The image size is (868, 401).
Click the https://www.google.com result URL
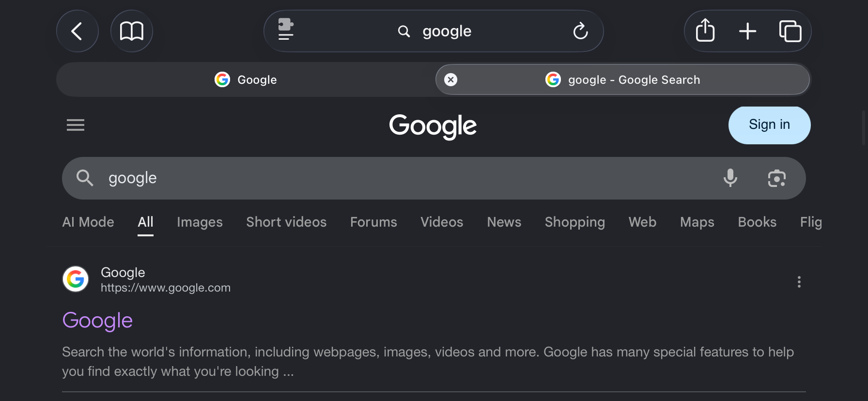click(166, 288)
